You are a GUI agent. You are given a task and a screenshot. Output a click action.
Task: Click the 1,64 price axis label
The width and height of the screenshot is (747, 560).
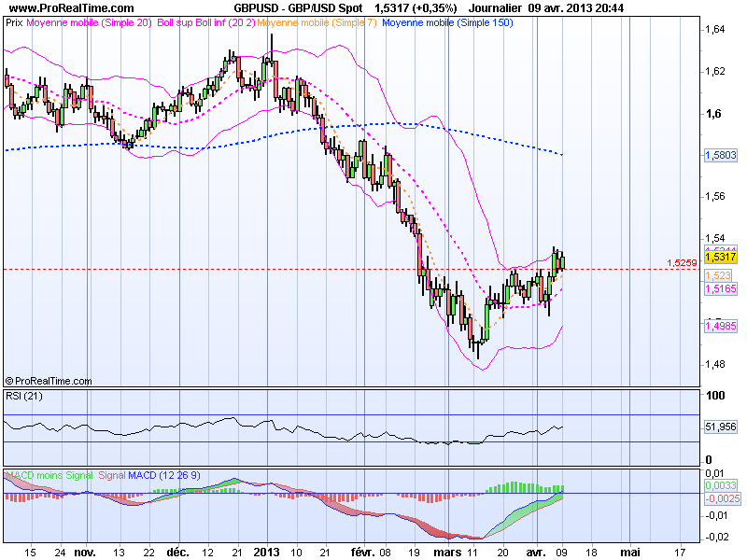point(714,30)
